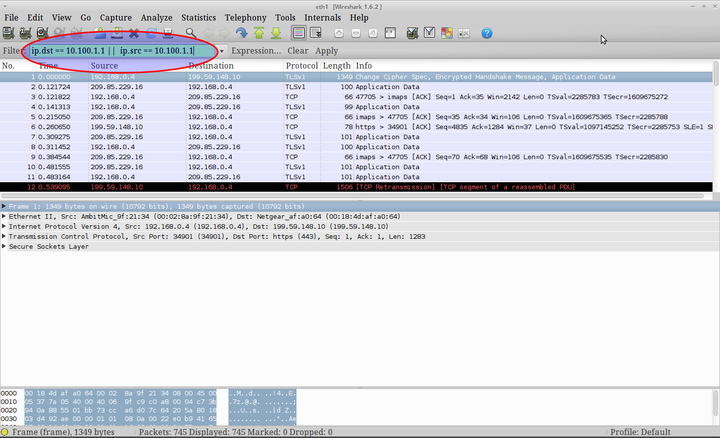
Task: Open the Go menu
Action: [x=85, y=17]
